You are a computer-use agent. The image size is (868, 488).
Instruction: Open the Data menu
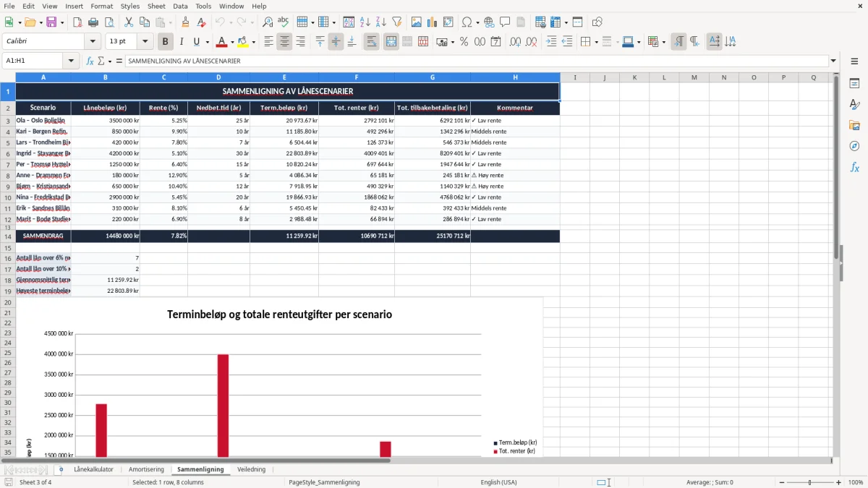(180, 6)
